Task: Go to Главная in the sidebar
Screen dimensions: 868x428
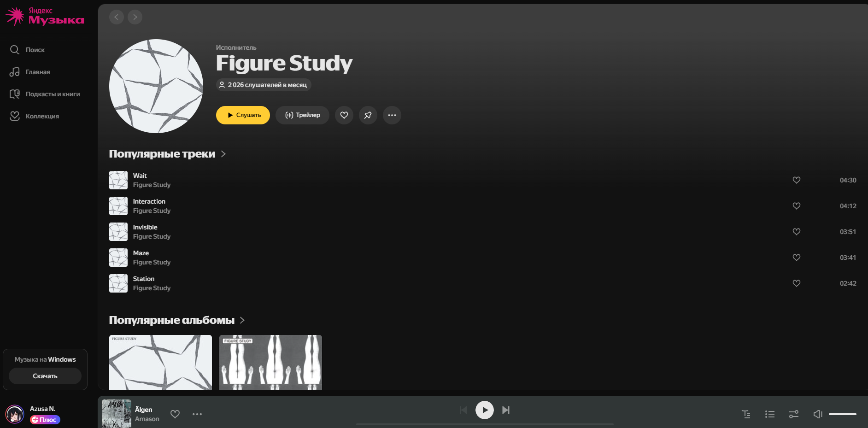Action: [30, 72]
